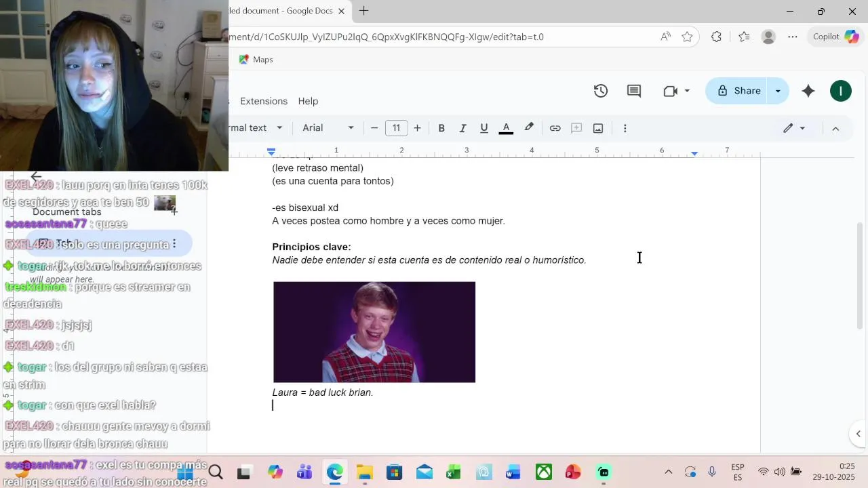The height and width of the screenshot is (488, 868).
Task: Open Windows taskbar search
Action: coord(216,472)
